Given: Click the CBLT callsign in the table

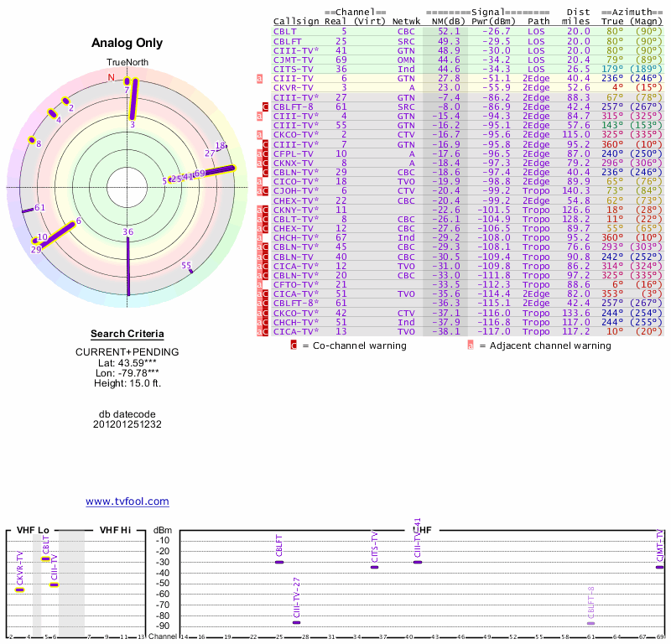Looking at the screenshot, I should (287, 31).
